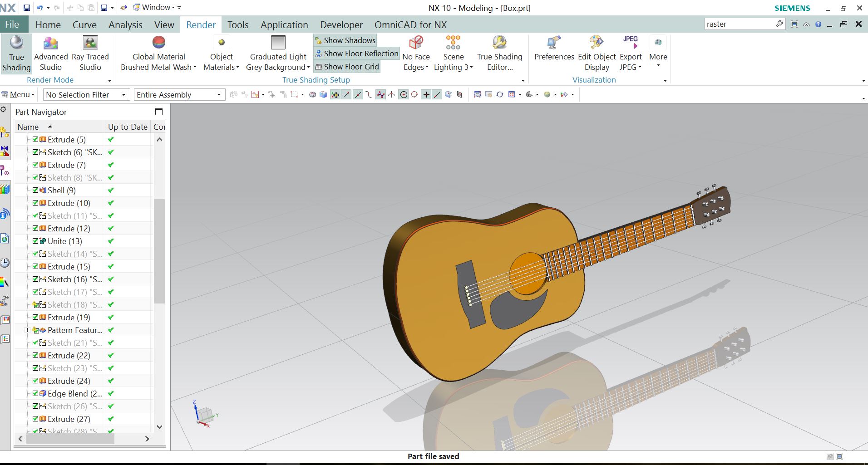Open System Materials palette tab
Viewport: 868px width, 465px height.
(5, 282)
